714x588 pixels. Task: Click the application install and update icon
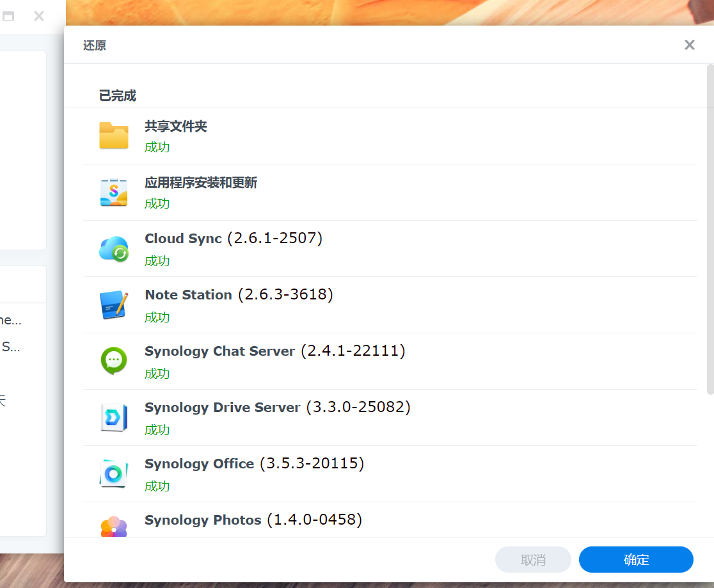pyautogui.click(x=114, y=192)
